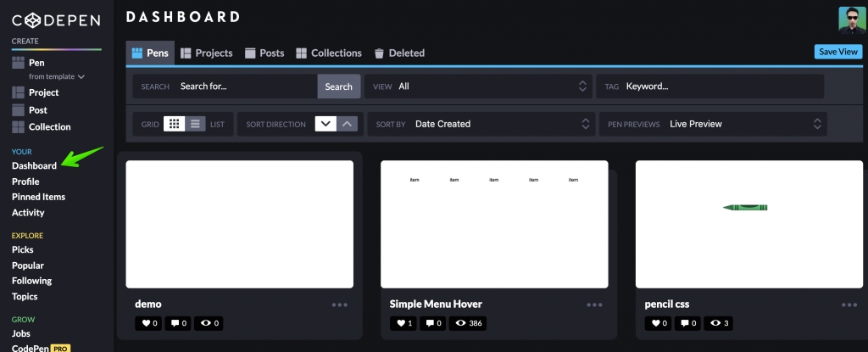Open the View All dropdown

pos(479,87)
